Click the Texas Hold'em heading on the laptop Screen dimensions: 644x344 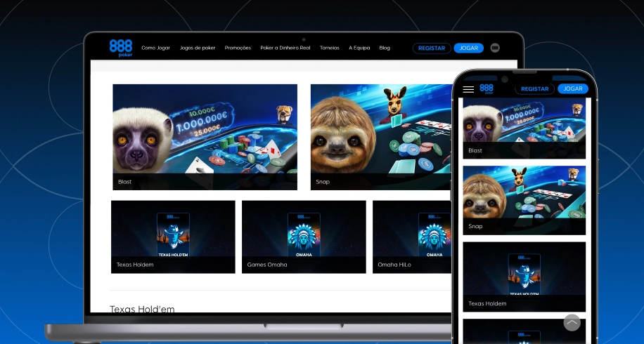point(142,309)
